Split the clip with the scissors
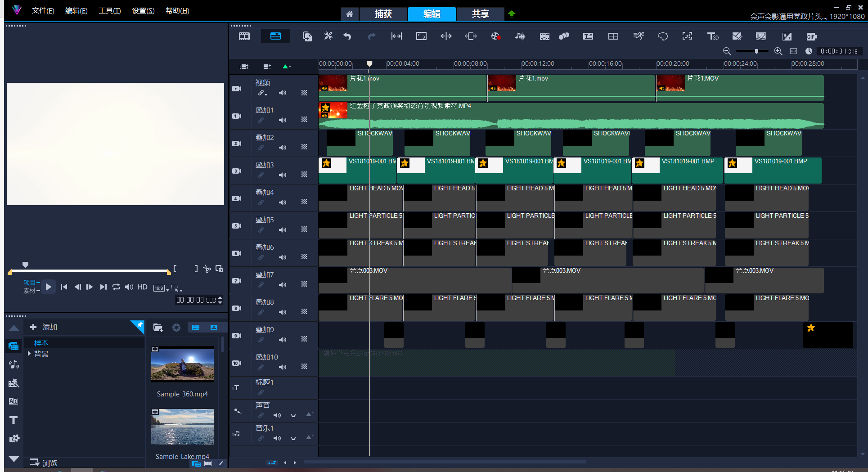This screenshot has height=472, width=868. [207, 269]
